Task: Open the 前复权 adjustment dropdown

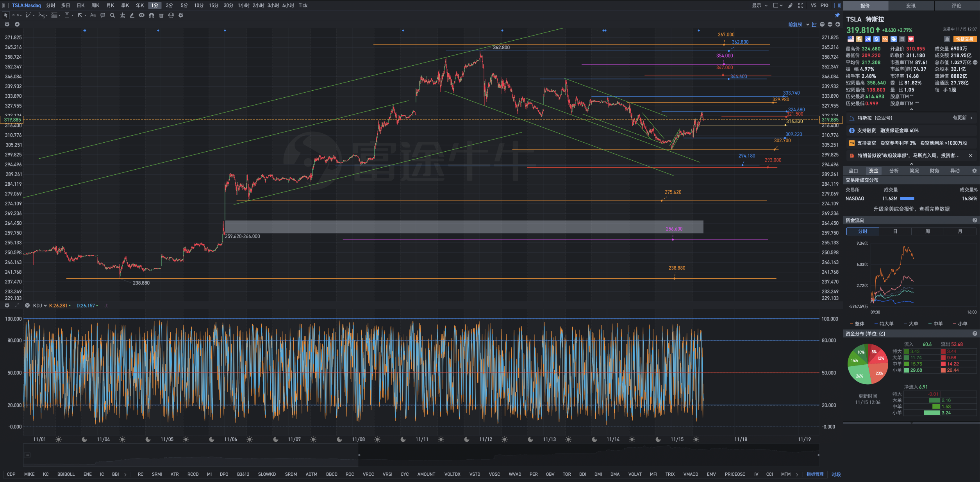Action: pos(798,24)
